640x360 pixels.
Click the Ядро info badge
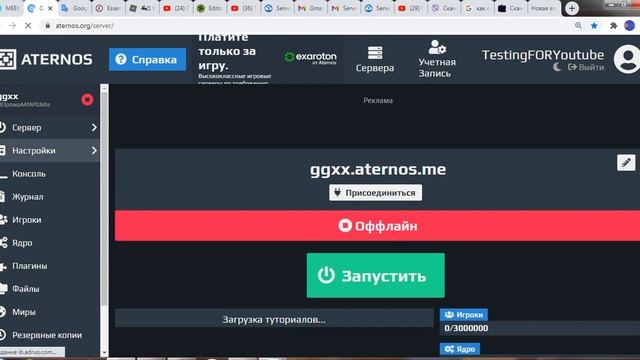[x=460, y=349]
